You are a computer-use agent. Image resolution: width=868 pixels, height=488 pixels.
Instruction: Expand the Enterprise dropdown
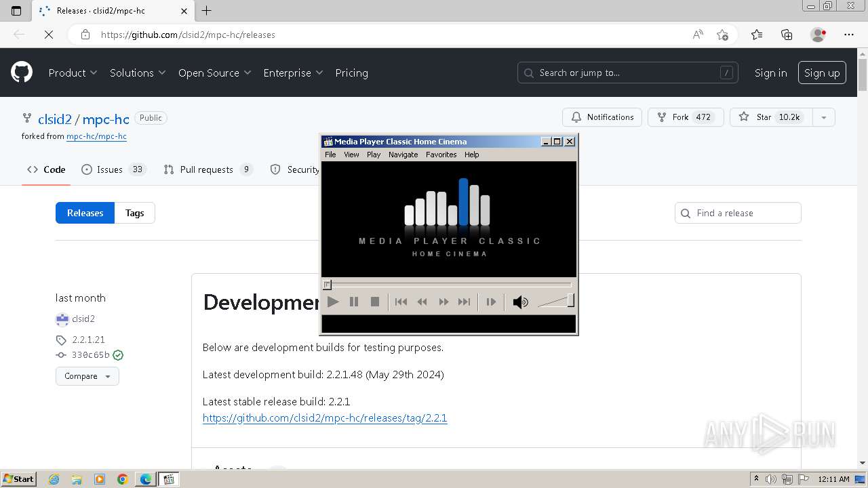pos(293,73)
